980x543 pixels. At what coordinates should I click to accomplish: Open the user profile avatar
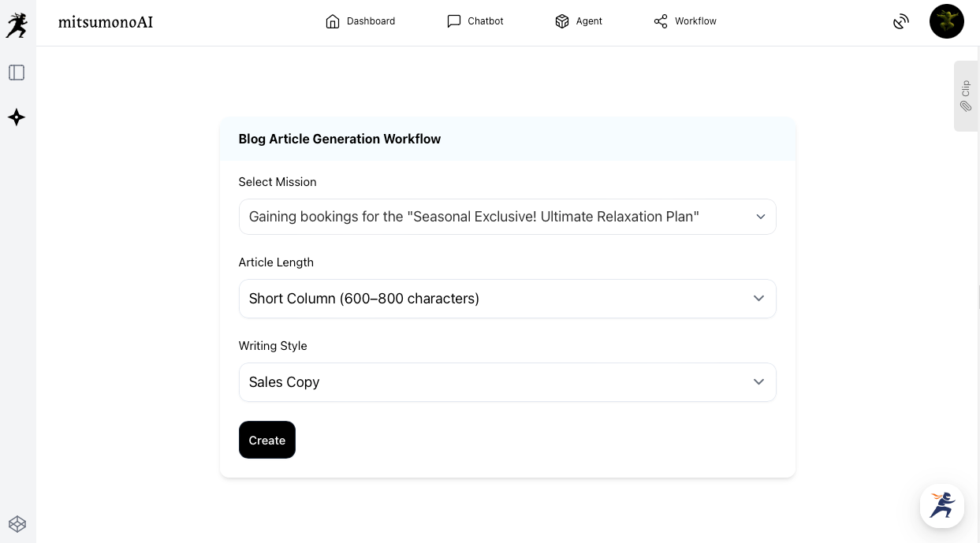[947, 21]
